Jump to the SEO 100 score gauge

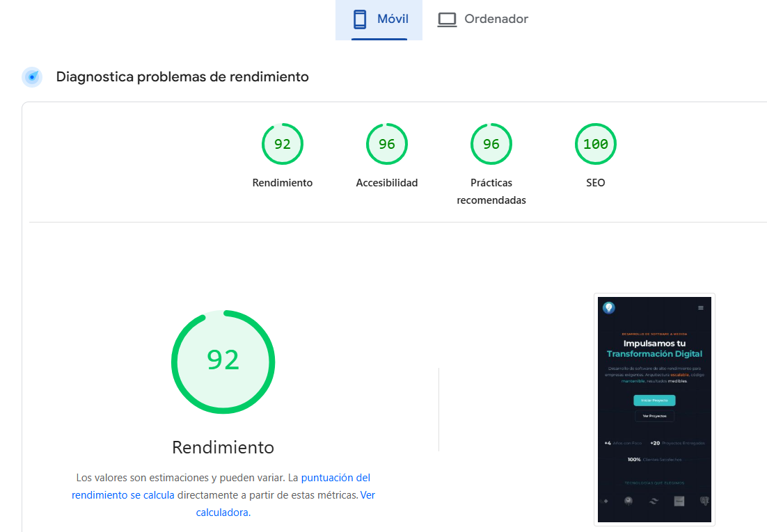pyautogui.click(x=595, y=145)
